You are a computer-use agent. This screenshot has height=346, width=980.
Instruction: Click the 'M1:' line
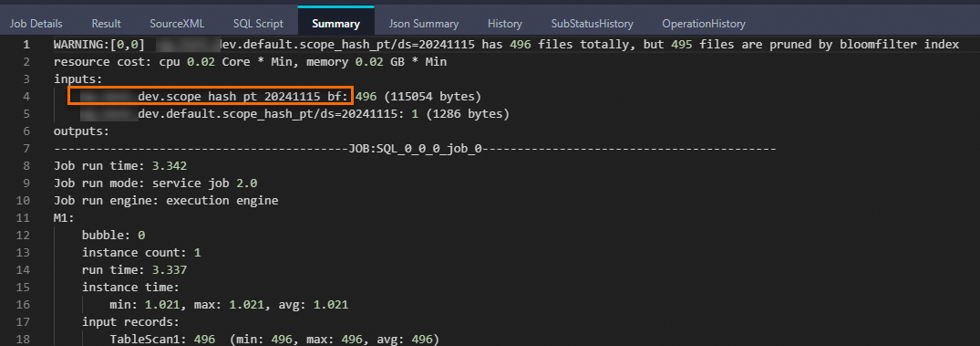click(x=64, y=218)
